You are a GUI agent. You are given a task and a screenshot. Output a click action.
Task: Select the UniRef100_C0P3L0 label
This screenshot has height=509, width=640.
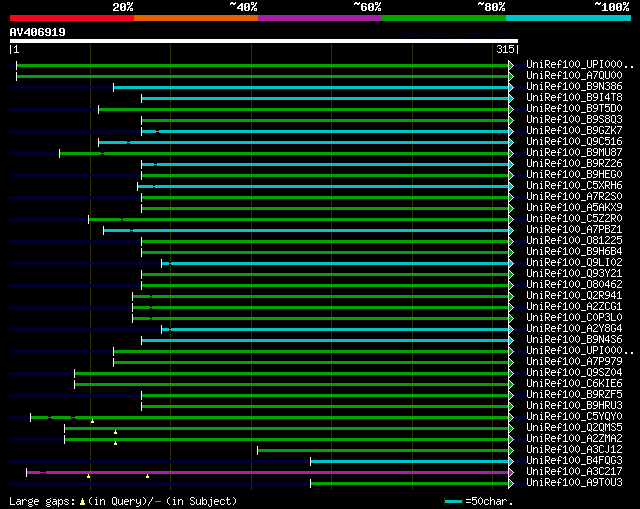pyautogui.click(x=574, y=318)
